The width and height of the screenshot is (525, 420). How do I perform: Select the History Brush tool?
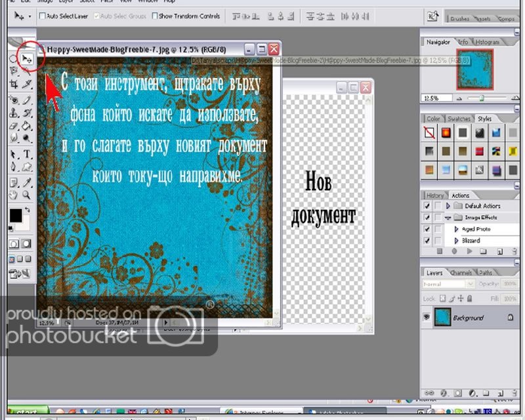(x=27, y=113)
